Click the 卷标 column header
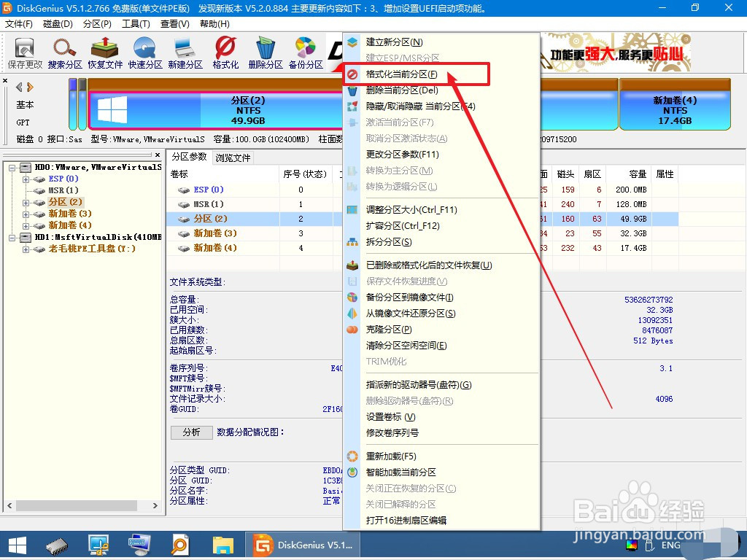 [x=223, y=174]
